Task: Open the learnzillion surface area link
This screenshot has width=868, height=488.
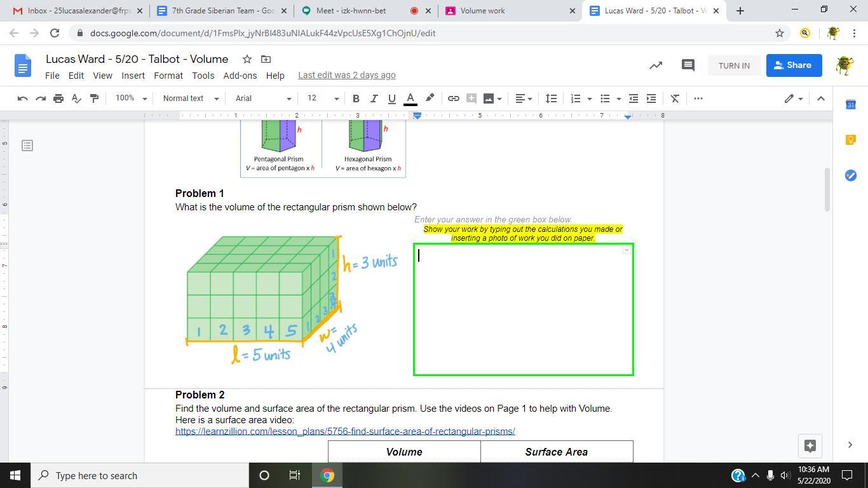Action: 345,431
